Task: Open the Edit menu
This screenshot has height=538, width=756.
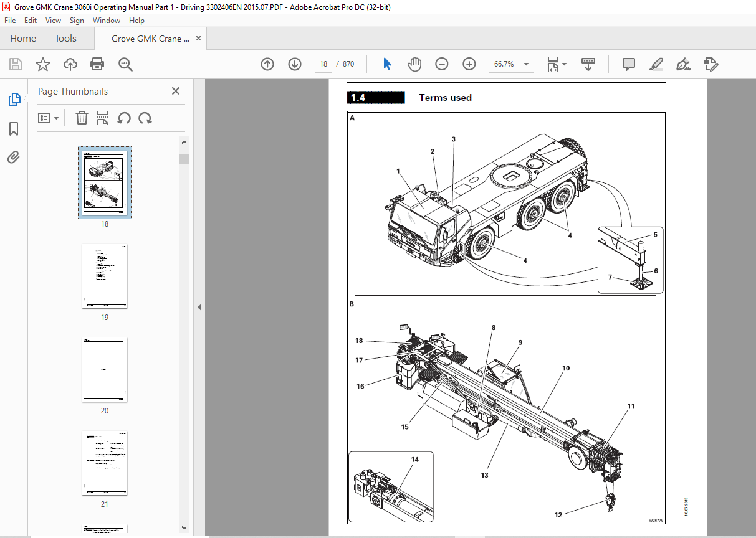Action: (31, 21)
